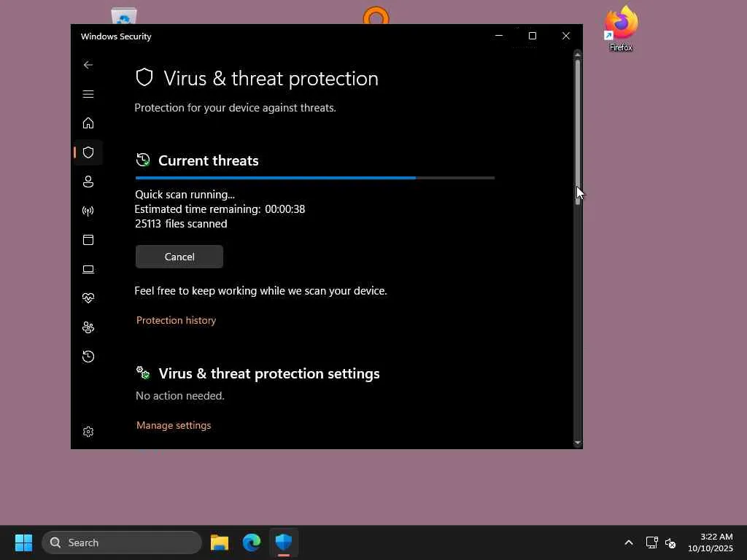Click Windows Security taskbar icon
The width and height of the screenshot is (747, 560).
tap(284, 542)
